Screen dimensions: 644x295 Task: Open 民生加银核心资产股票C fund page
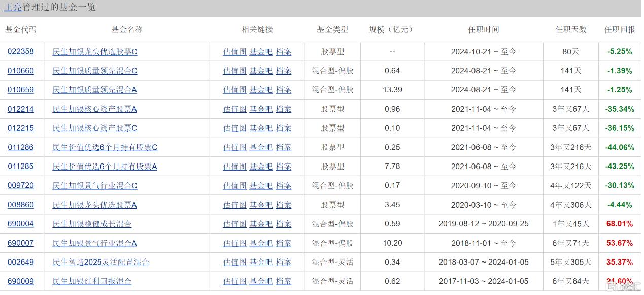pos(95,128)
